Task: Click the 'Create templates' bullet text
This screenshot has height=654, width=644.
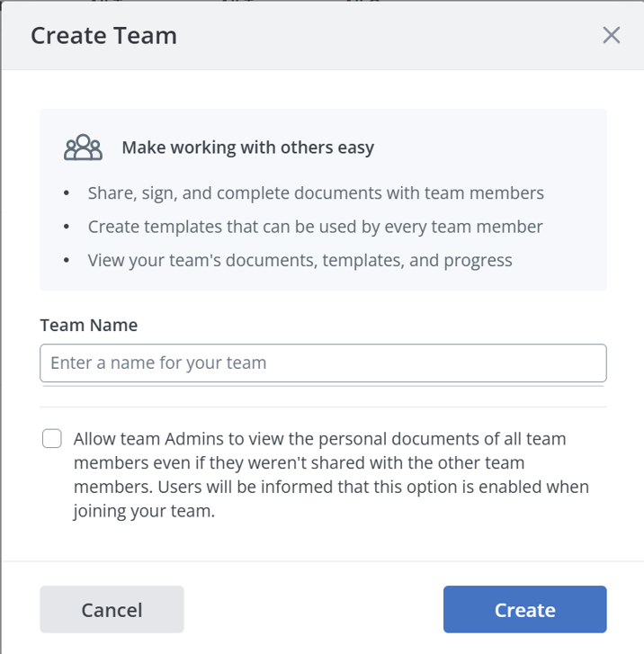Action: (x=315, y=227)
